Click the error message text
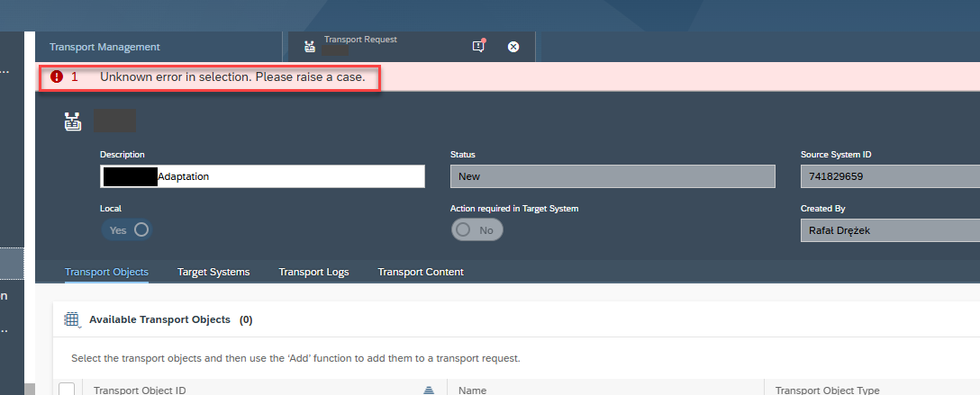 pyautogui.click(x=232, y=77)
